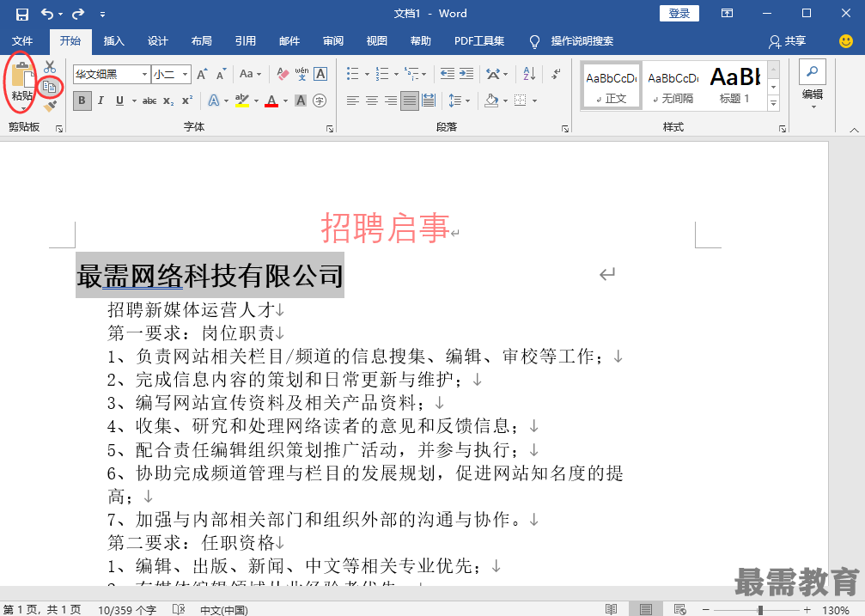Expand the styles gallery more arrow
Screen dimensions: 865x616
click(x=773, y=103)
